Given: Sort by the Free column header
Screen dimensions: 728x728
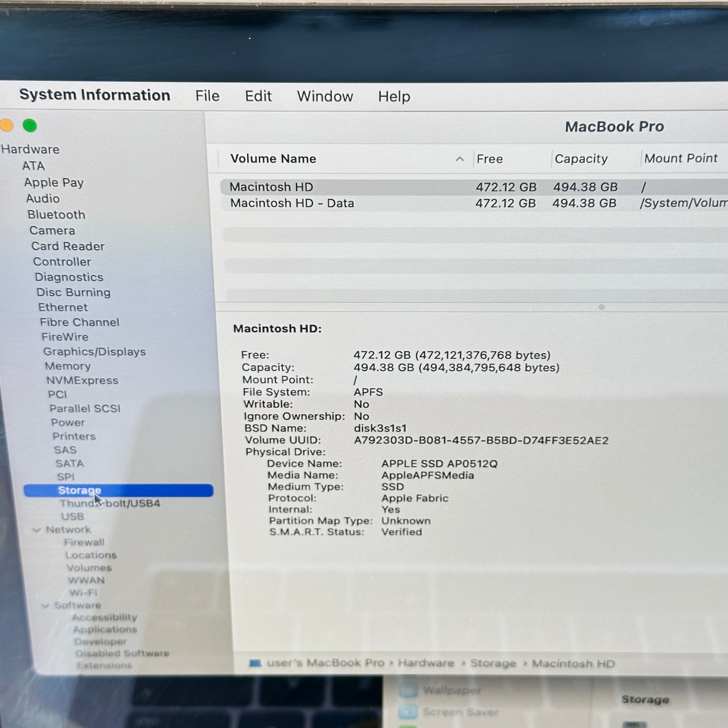Looking at the screenshot, I should [x=489, y=159].
